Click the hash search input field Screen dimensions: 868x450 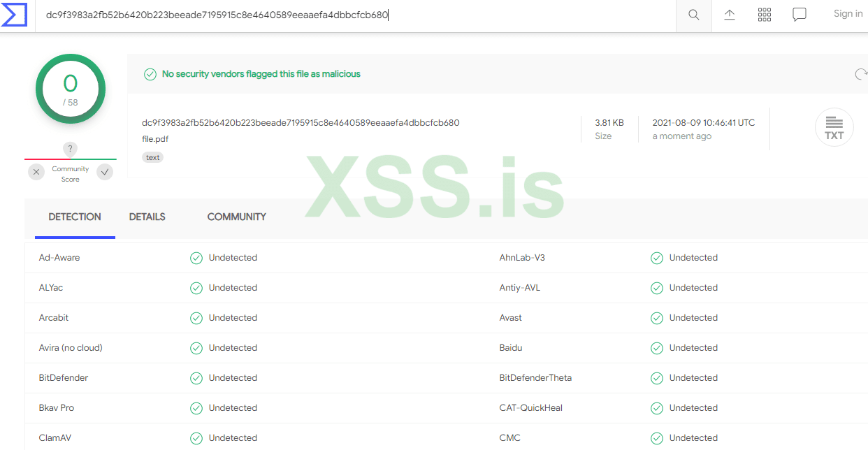coord(356,15)
